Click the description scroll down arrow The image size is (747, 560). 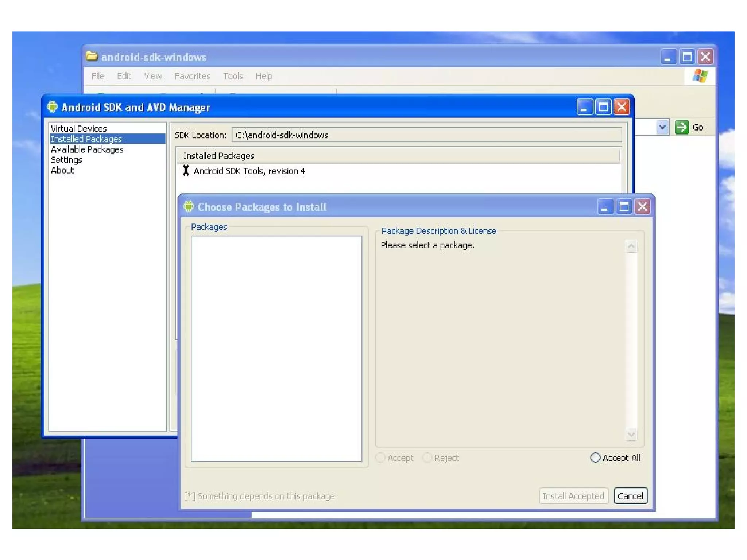pos(631,434)
